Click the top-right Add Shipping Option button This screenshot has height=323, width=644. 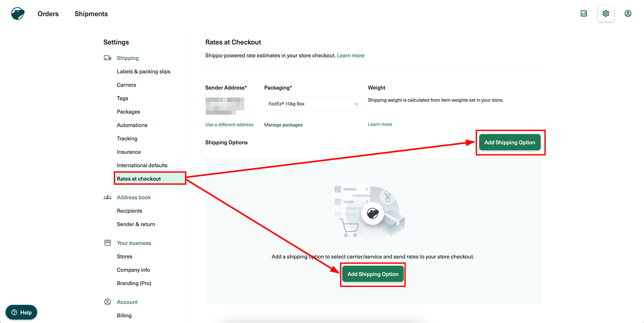point(510,143)
